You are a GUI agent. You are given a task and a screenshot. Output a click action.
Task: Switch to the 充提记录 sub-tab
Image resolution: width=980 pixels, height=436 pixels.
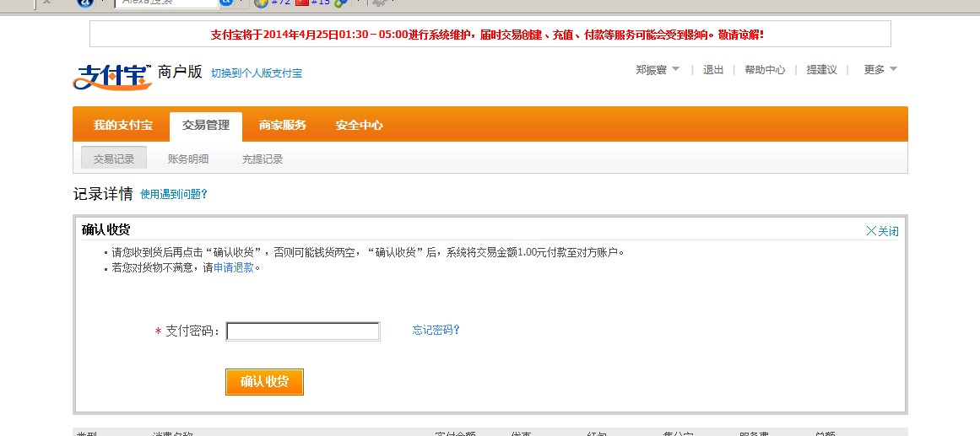point(263,159)
